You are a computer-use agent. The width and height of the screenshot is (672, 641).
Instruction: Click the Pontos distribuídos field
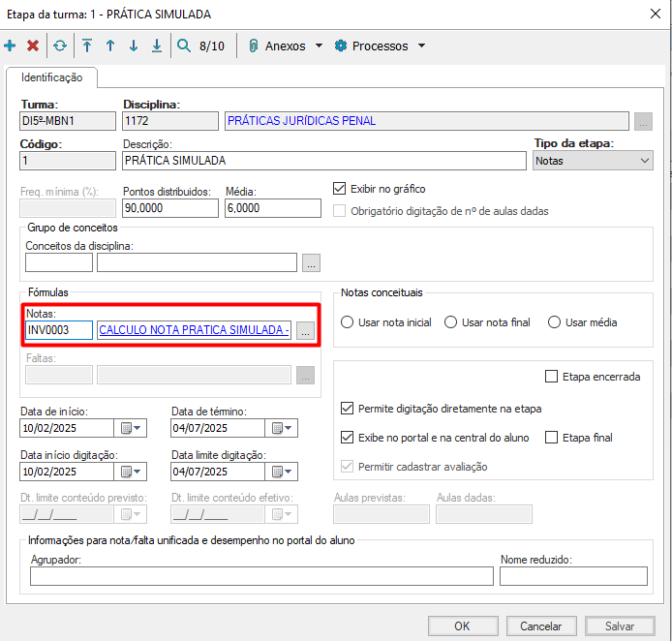pyautogui.click(x=170, y=208)
